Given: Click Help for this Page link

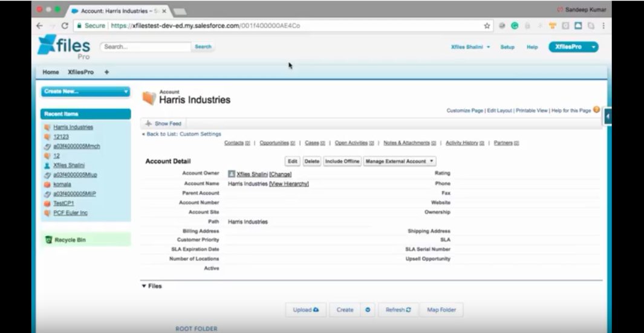Looking at the screenshot, I should tap(571, 111).
